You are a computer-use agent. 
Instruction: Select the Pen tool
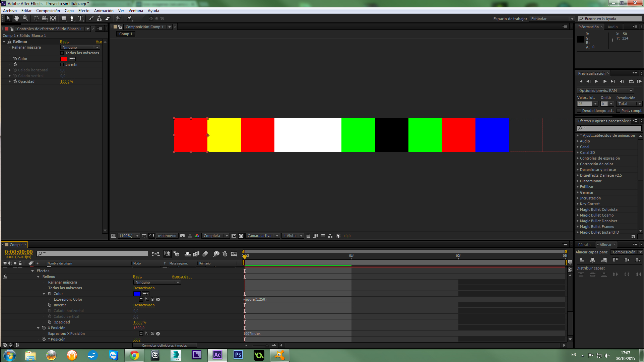(x=72, y=18)
